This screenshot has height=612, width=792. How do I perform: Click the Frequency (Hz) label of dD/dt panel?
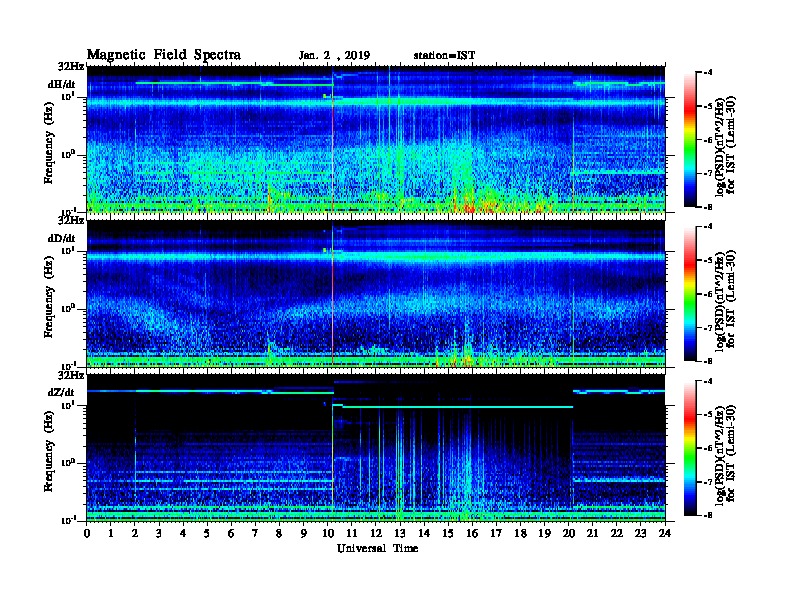click(48, 297)
